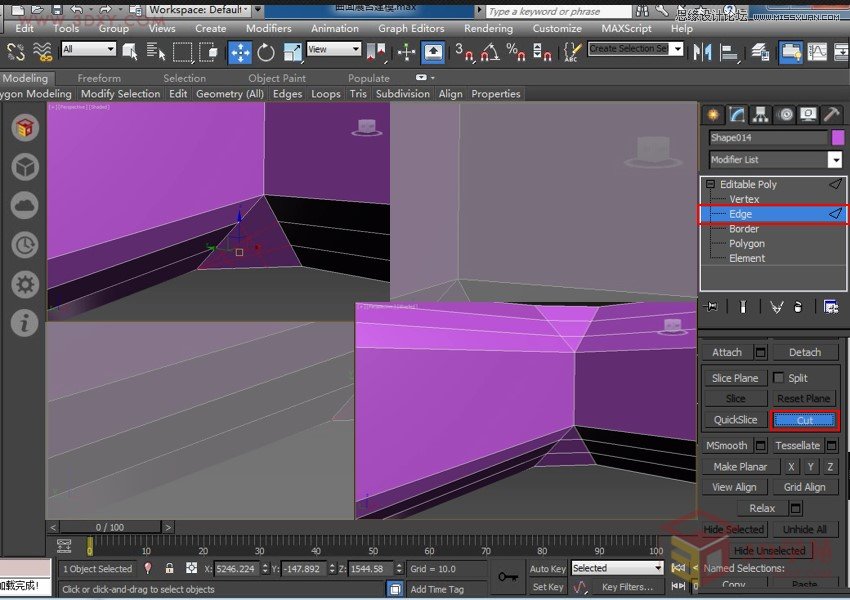The height and width of the screenshot is (600, 850).
Task: Open the Rendering menu
Action: tap(488, 28)
